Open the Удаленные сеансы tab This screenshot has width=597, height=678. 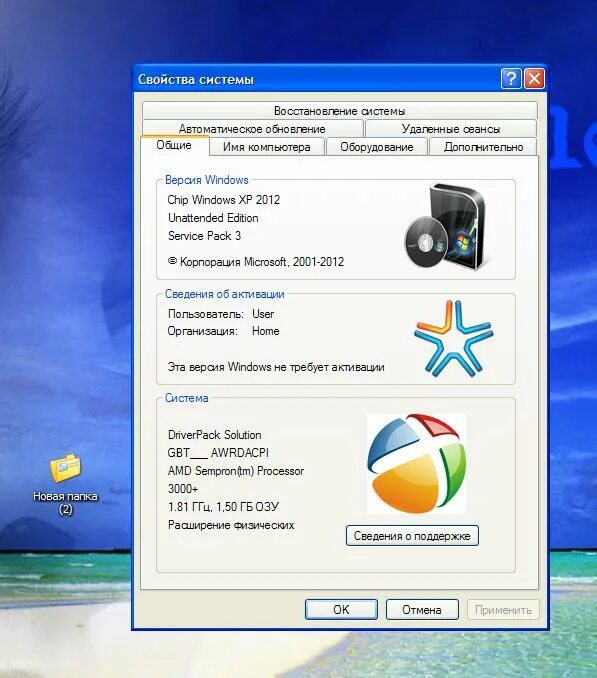coord(451,129)
